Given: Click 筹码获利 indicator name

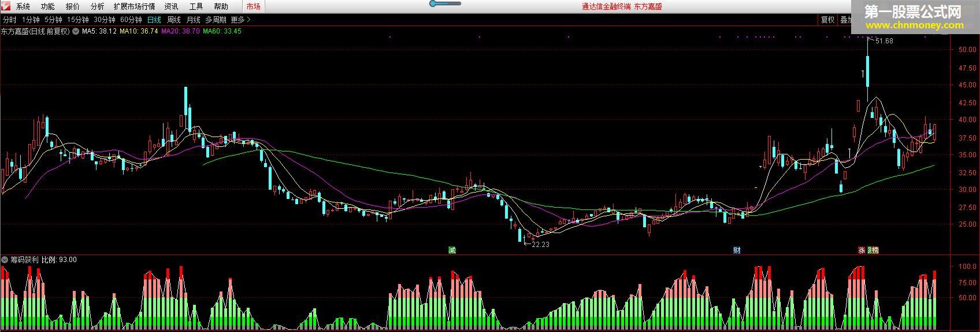Looking at the screenshot, I should pos(24,260).
